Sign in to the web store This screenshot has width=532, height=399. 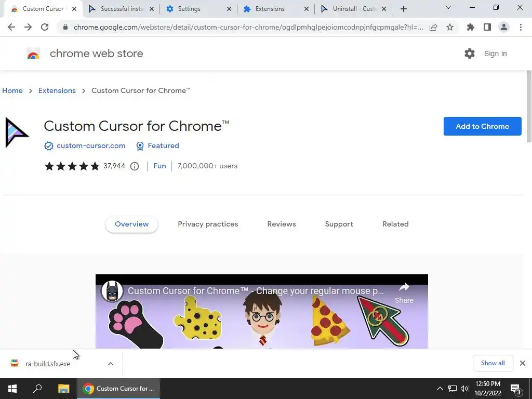pos(495,54)
